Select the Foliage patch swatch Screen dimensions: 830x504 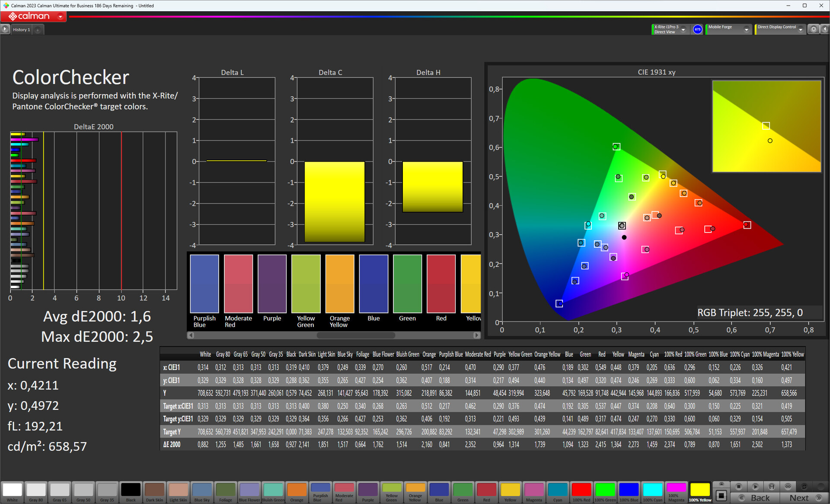pos(226,492)
